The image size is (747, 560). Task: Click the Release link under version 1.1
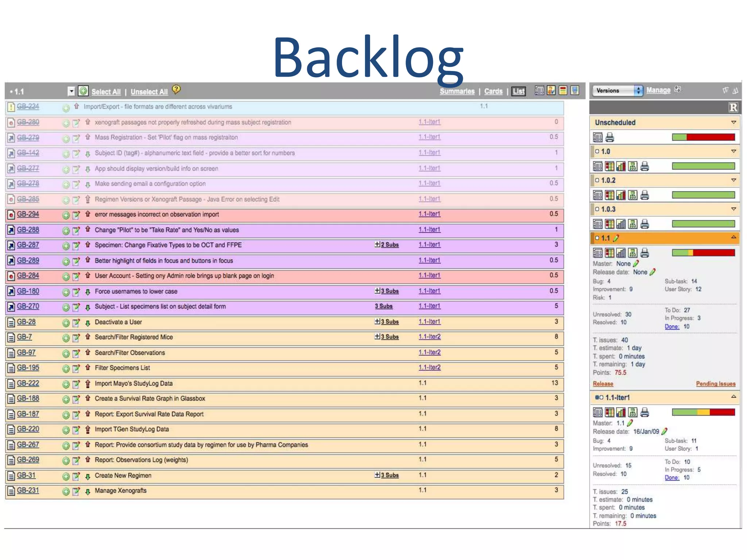point(603,384)
